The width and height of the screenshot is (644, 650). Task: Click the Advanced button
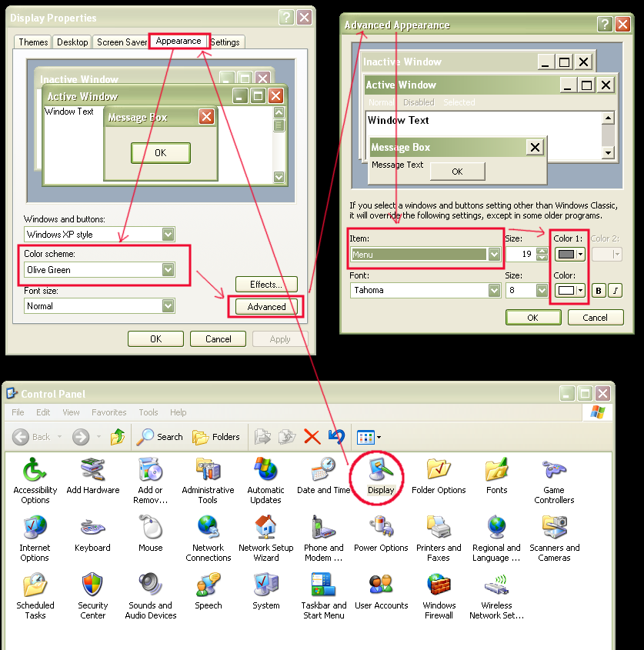tap(266, 307)
